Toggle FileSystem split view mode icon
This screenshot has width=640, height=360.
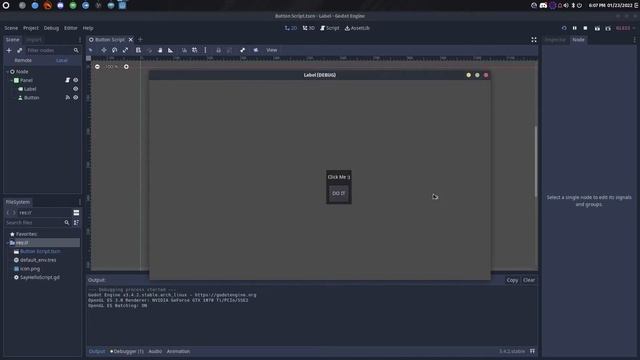pyautogui.click(x=76, y=213)
